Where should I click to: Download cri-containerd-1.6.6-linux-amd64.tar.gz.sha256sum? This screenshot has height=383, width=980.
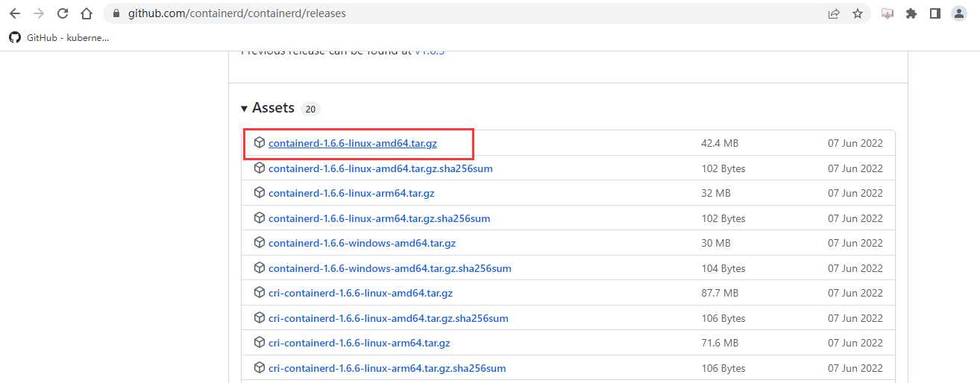pyautogui.click(x=389, y=318)
